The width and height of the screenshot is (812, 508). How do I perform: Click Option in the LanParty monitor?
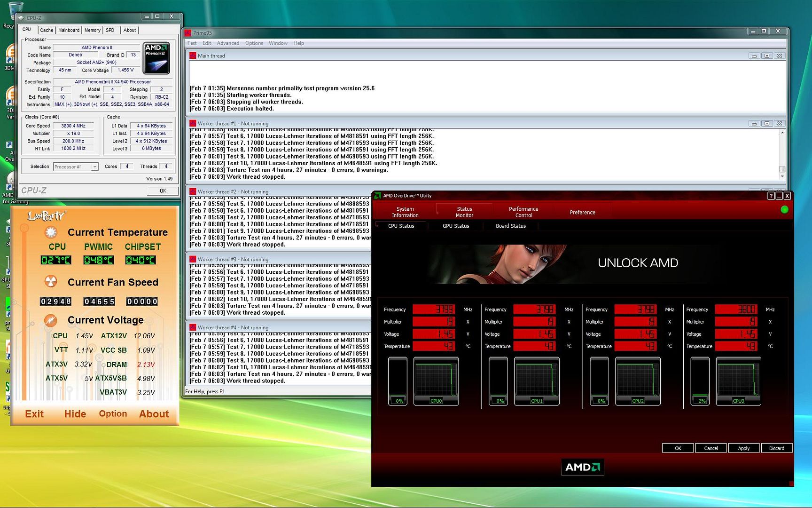pyautogui.click(x=113, y=414)
